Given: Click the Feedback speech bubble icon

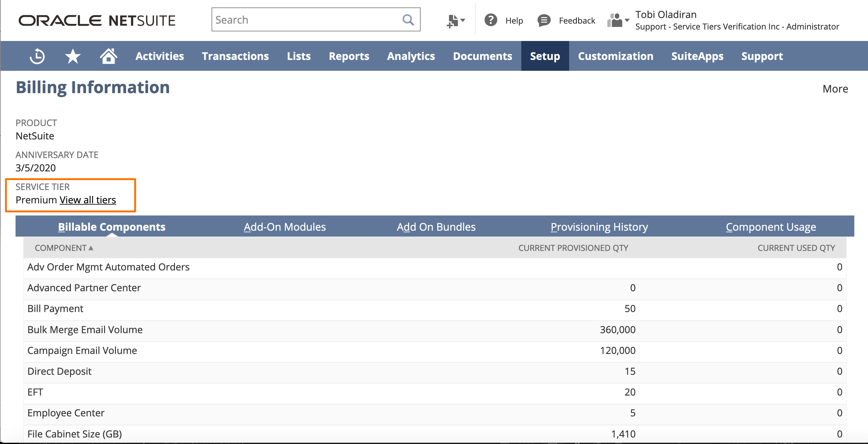Looking at the screenshot, I should point(544,20).
